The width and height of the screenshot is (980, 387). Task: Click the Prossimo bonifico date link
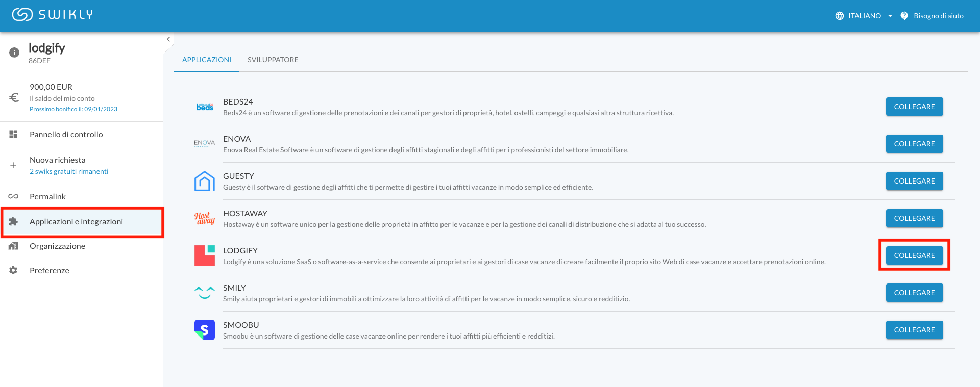click(x=73, y=109)
